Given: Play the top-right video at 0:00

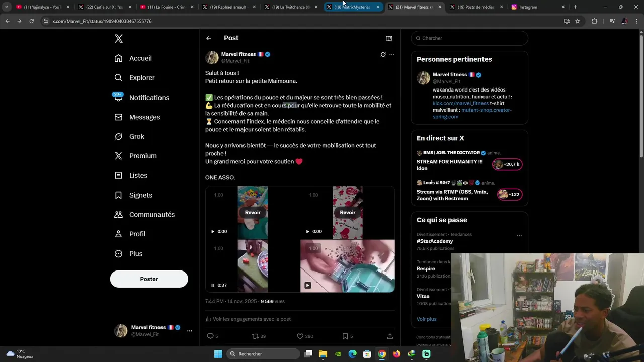Looking at the screenshot, I should click(x=307, y=231).
